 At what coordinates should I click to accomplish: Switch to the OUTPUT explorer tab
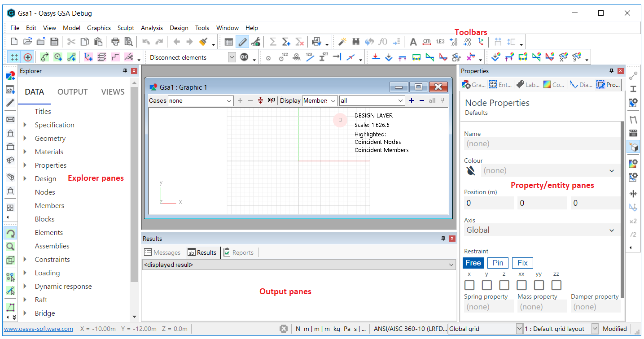[x=72, y=92]
